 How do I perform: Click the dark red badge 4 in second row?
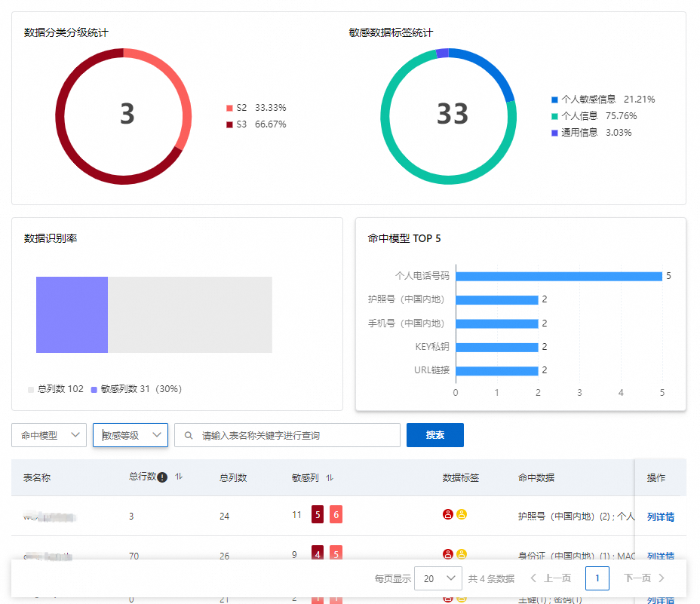pos(318,553)
